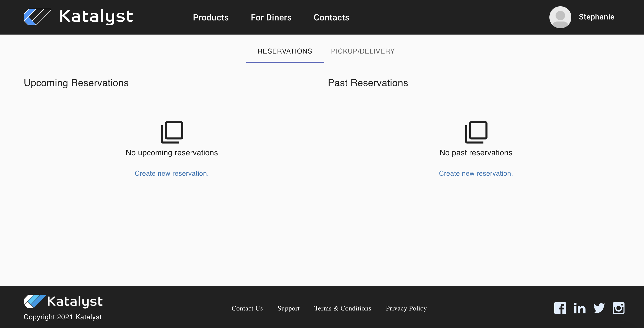Open the Contact Us footer link
The width and height of the screenshot is (644, 328).
click(x=247, y=308)
